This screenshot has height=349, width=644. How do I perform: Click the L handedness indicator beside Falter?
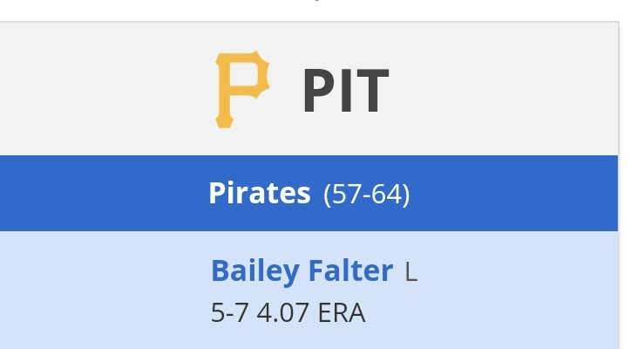coord(411,272)
